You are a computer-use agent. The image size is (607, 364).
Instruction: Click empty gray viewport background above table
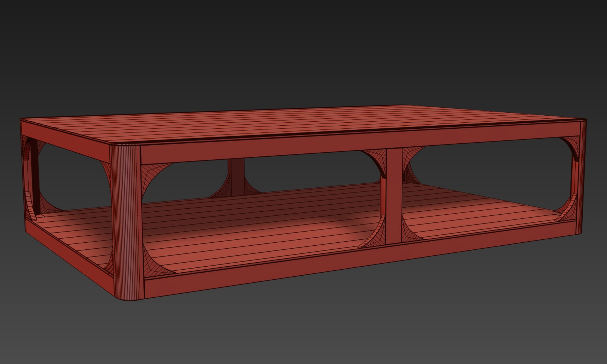click(x=303, y=51)
